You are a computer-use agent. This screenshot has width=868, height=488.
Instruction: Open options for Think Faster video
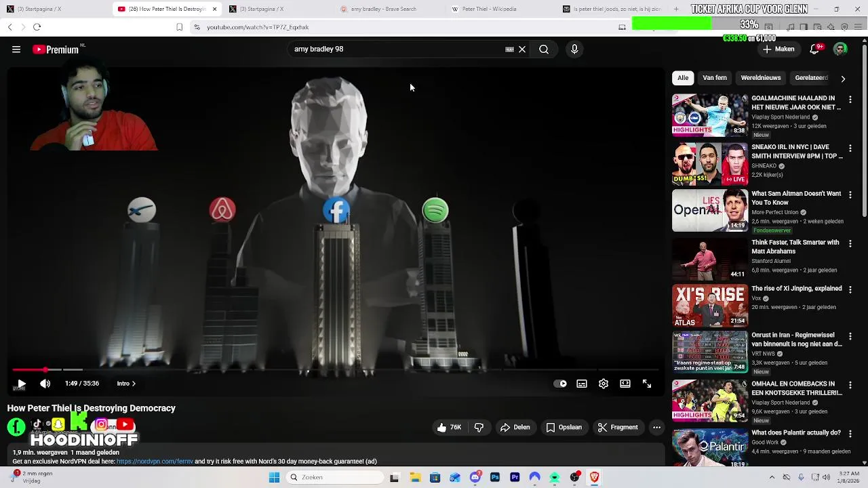click(850, 243)
